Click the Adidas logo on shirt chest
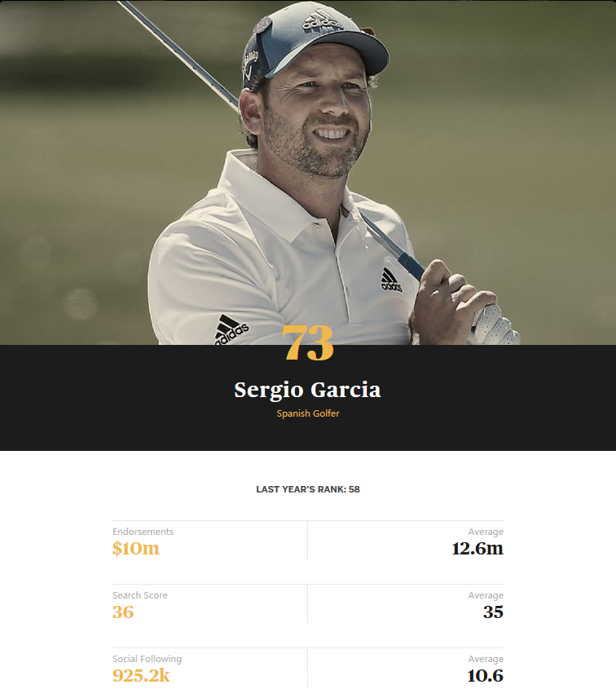The width and height of the screenshot is (616, 689). pos(390,280)
